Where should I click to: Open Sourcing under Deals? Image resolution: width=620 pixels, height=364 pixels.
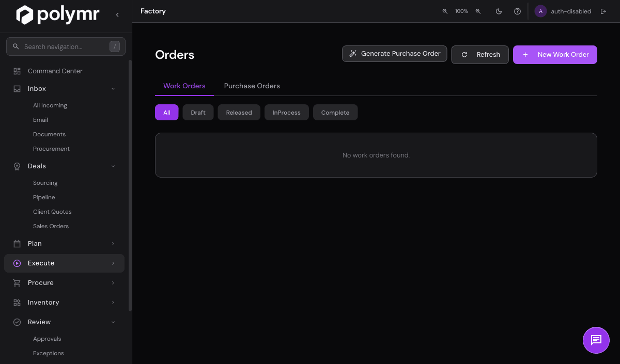click(x=45, y=183)
